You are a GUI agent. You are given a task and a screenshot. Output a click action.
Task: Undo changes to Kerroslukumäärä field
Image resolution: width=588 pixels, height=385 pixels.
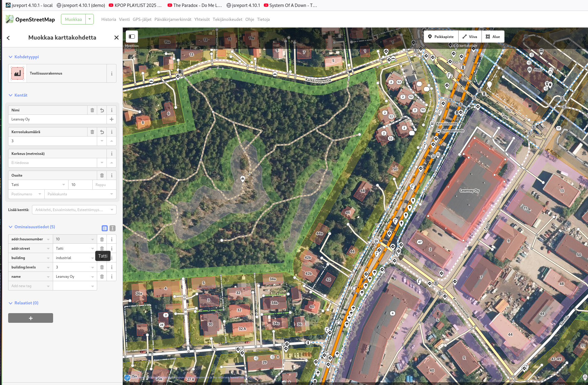pyautogui.click(x=102, y=132)
